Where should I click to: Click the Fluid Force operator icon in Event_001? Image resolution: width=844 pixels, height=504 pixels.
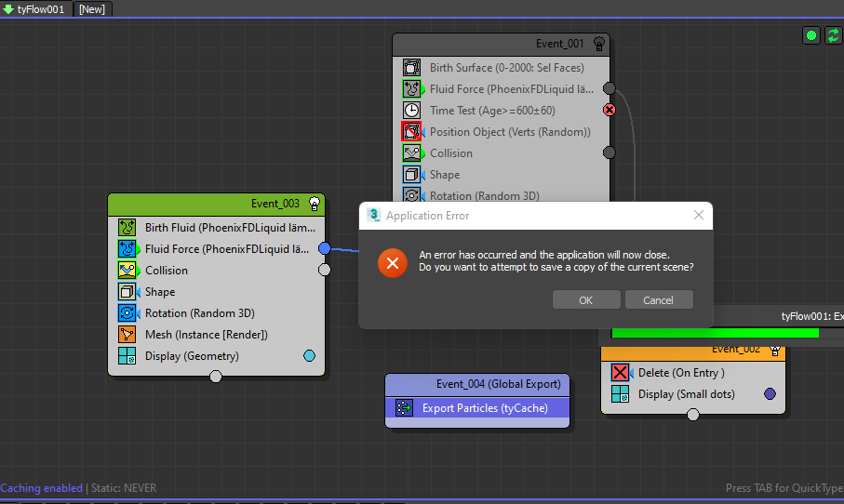tap(412, 88)
